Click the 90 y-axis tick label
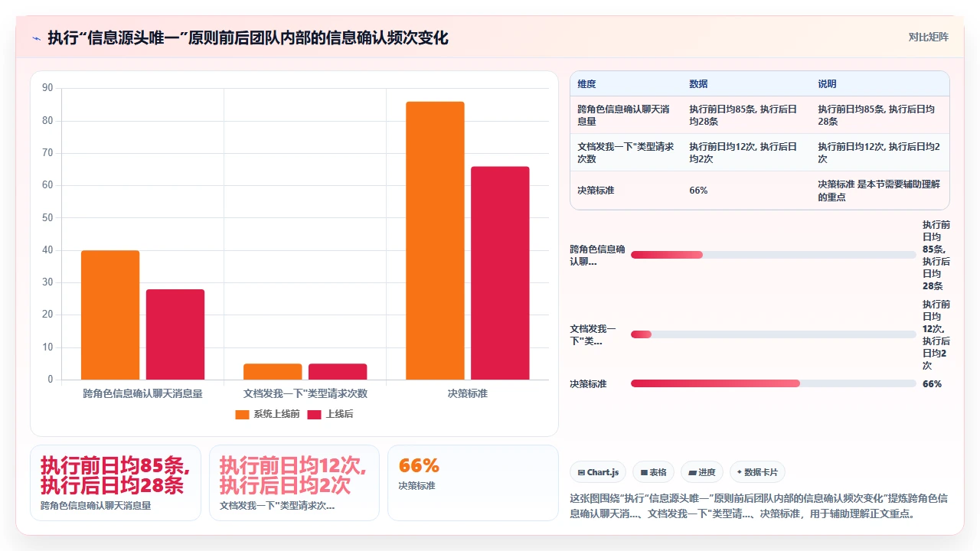The height and width of the screenshot is (551, 980). coord(47,88)
